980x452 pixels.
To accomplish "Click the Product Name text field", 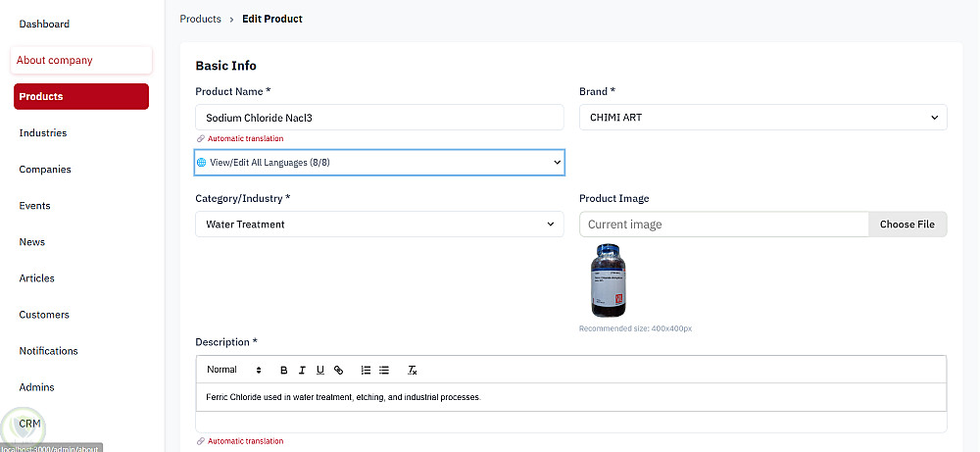I will (379, 118).
